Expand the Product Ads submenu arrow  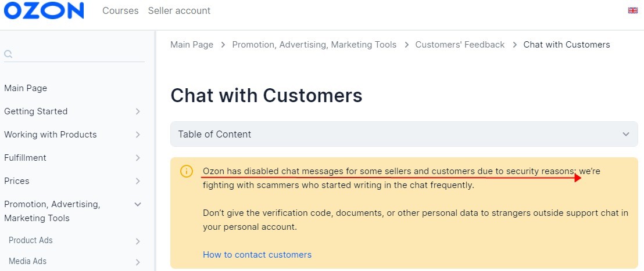pyautogui.click(x=138, y=241)
